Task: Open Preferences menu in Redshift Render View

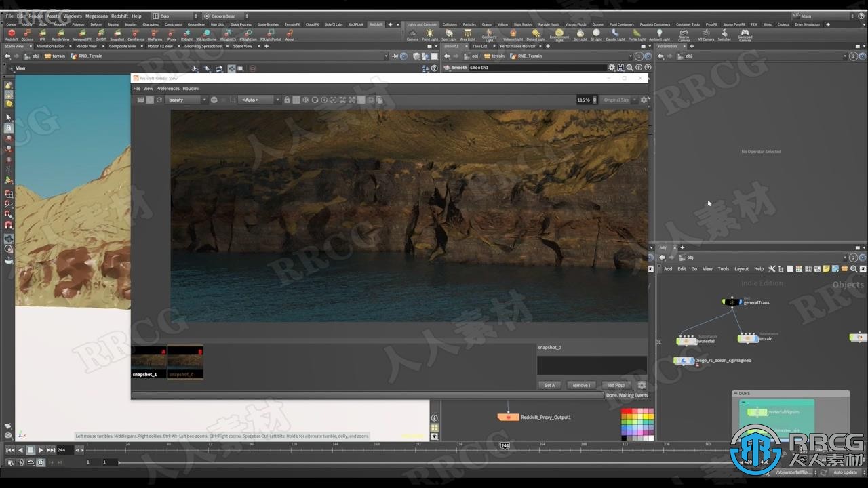Action: point(167,88)
